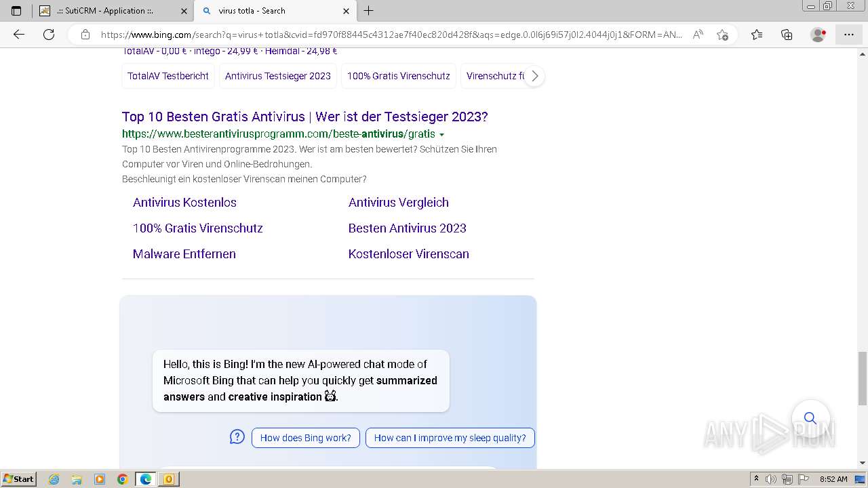Select the 100% Gratis Virenschutz chip
The width and height of the screenshot is (868, 488).
399,76
